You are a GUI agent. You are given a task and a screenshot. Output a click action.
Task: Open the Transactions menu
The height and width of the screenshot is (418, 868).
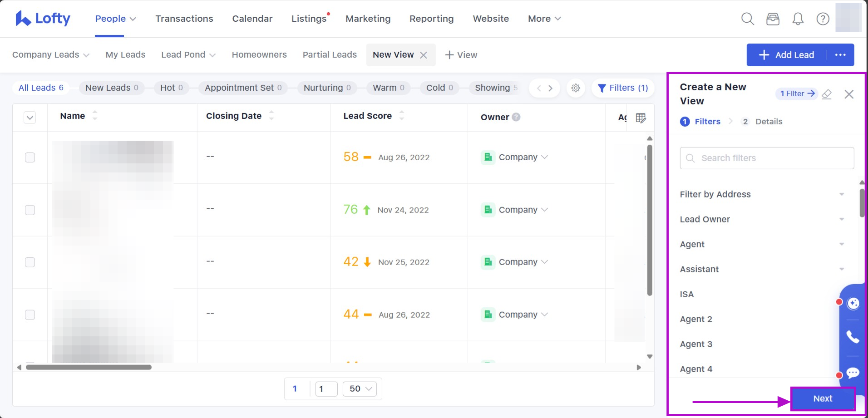click(184, 19)
